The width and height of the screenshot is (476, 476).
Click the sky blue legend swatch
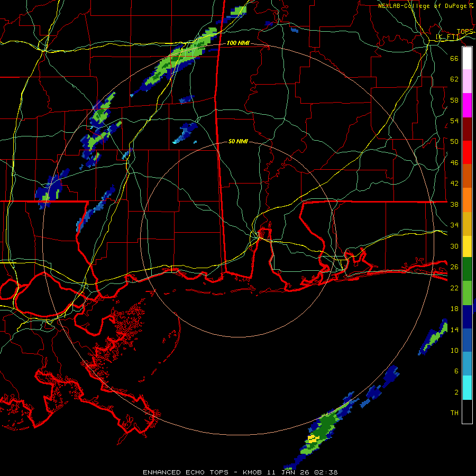coord(467,364)
